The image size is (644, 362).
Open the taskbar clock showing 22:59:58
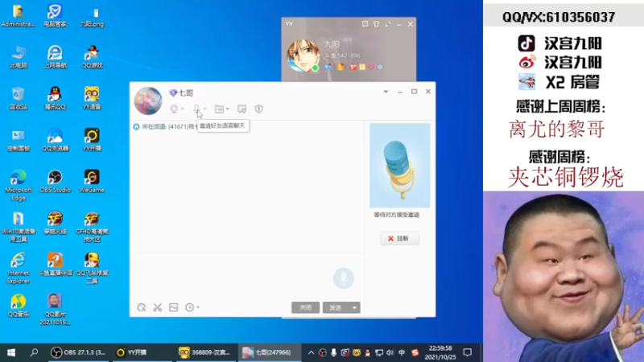point(440,352)
